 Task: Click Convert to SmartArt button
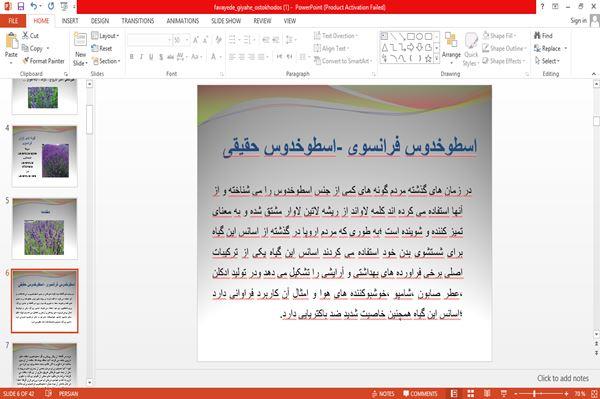(343, 61)
